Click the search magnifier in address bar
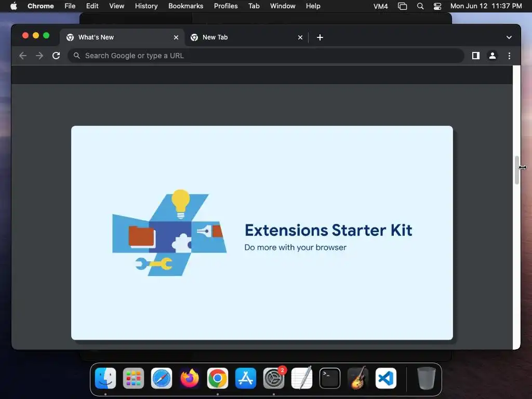The image size is (532, 399). pos(77,56)
